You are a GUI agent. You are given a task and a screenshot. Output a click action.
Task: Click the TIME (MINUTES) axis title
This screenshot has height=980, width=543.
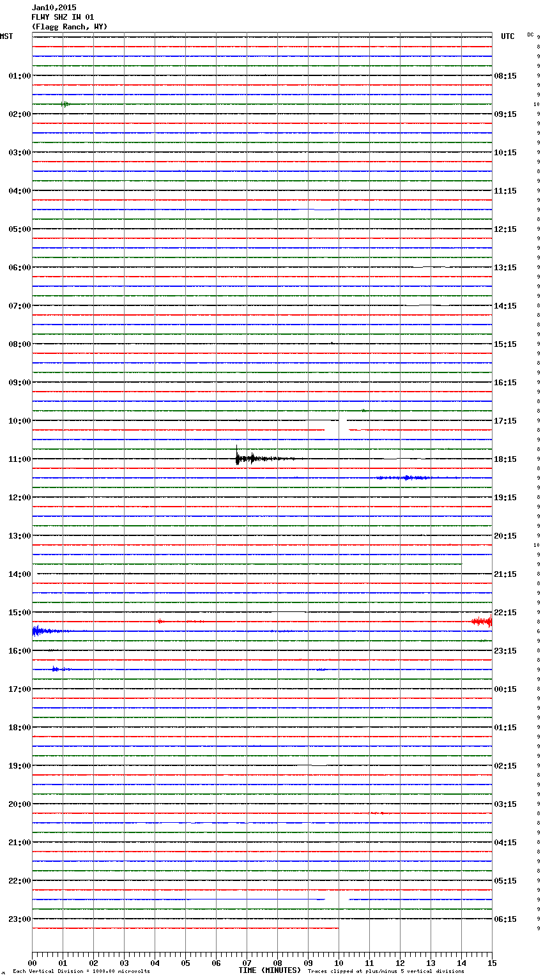(x=270, y=970)
